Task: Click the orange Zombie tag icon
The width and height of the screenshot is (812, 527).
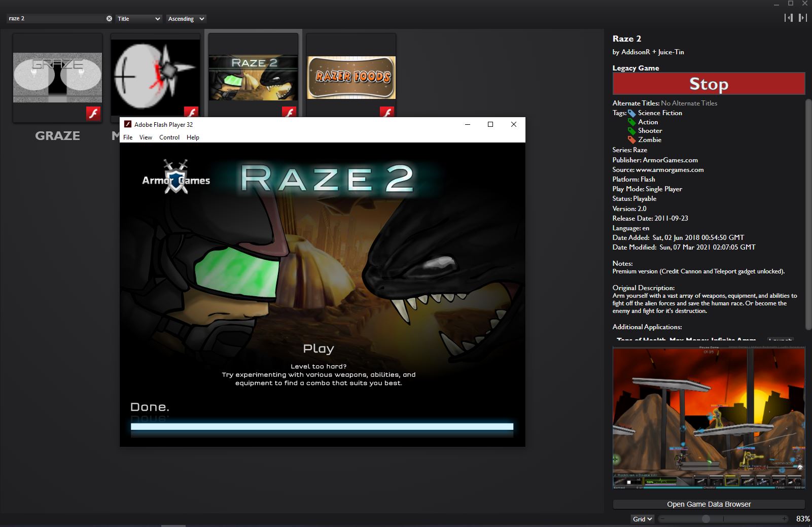Action: click(631, 140)
